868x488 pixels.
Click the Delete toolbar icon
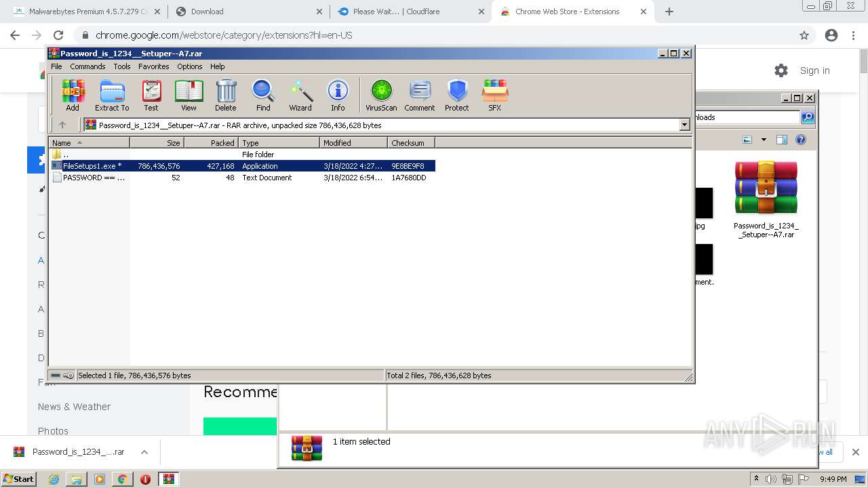226,95
